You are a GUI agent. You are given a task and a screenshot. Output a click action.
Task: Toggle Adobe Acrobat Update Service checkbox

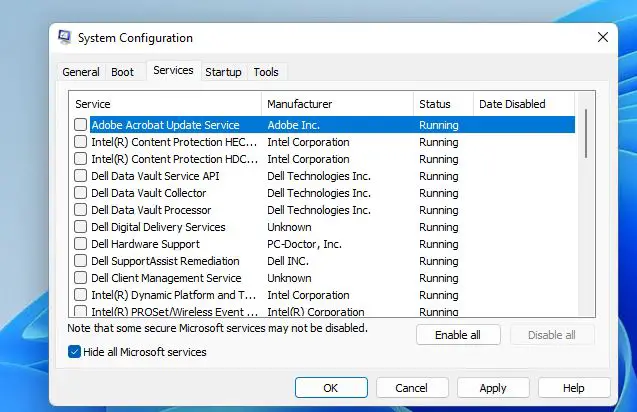[80, 124]
